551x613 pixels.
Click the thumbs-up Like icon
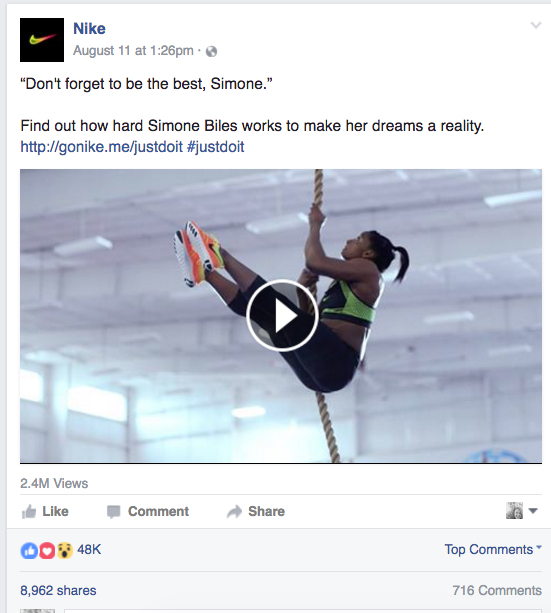[29, 511]
